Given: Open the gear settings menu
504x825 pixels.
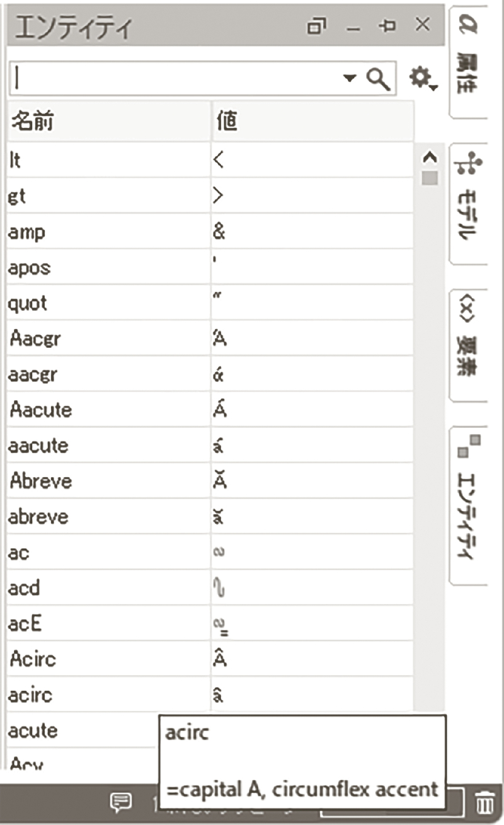Looking at the screenshot, I should coord(421,78).
